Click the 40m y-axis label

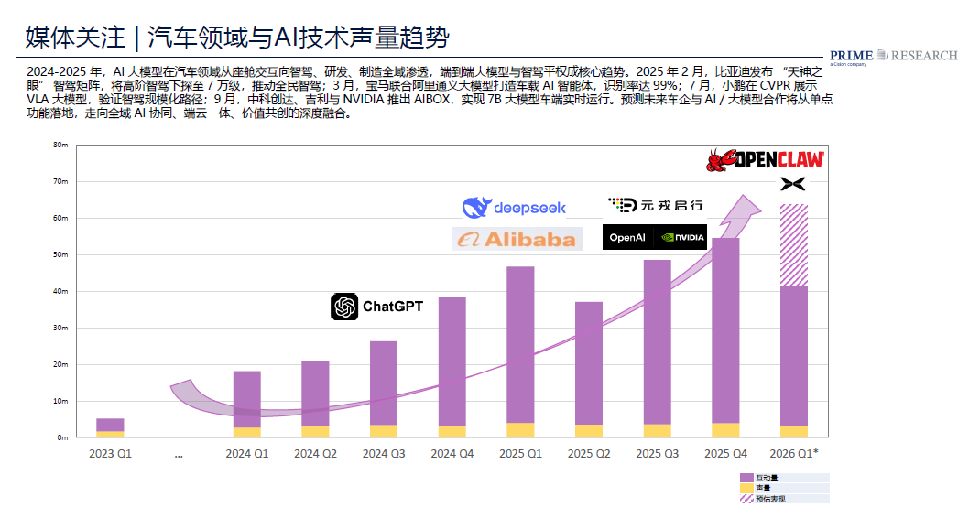60,292
